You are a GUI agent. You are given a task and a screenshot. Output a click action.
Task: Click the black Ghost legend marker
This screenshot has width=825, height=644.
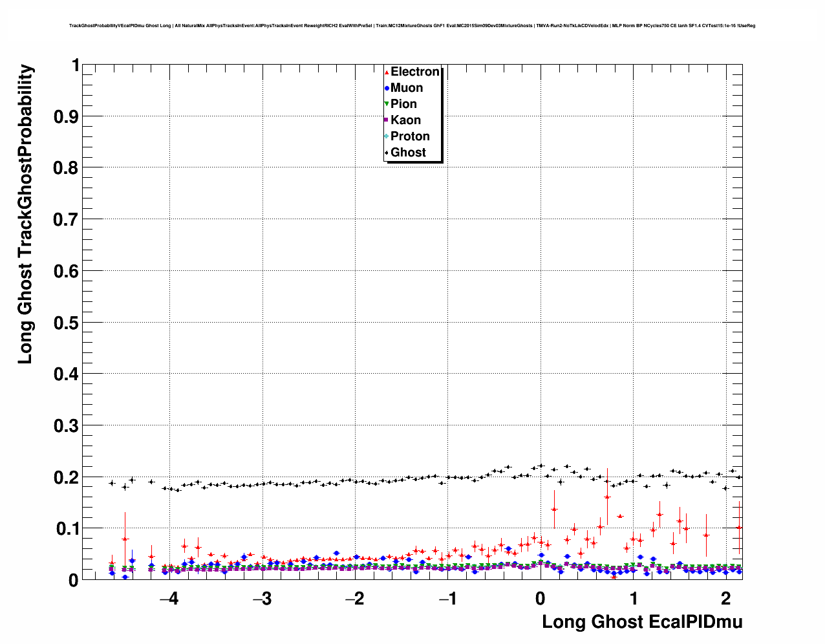pyautogui.click(x=387, y=153)
